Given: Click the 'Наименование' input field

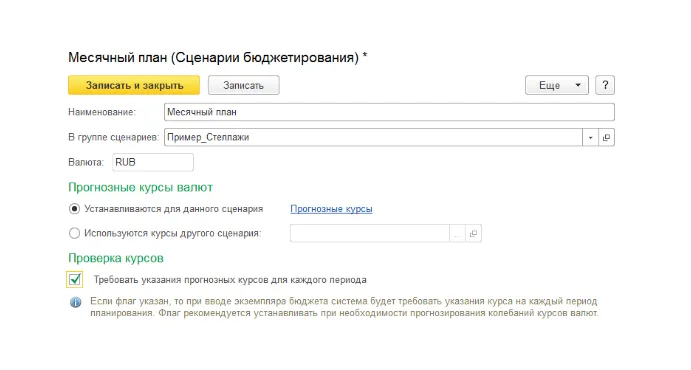Looking at the screenshot, I should click(389, 112).
